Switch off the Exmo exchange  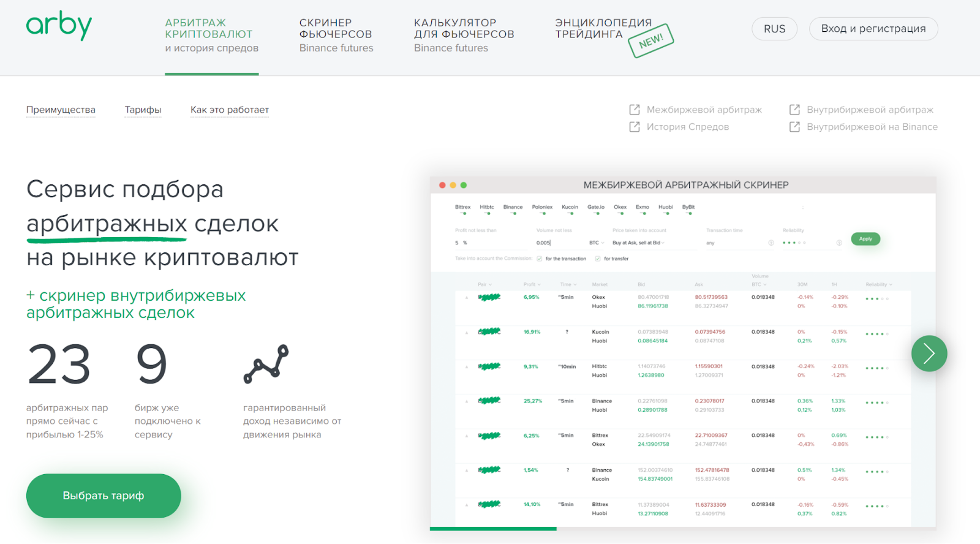(x=643, y=214)
